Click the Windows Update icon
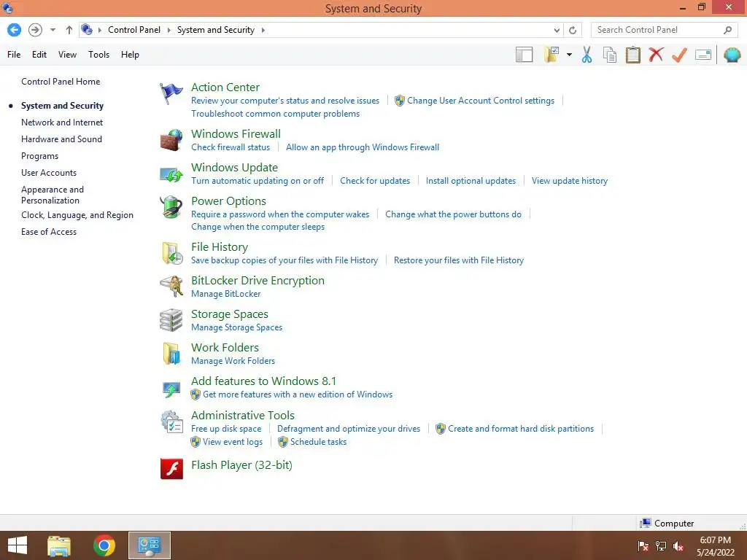 171,174
